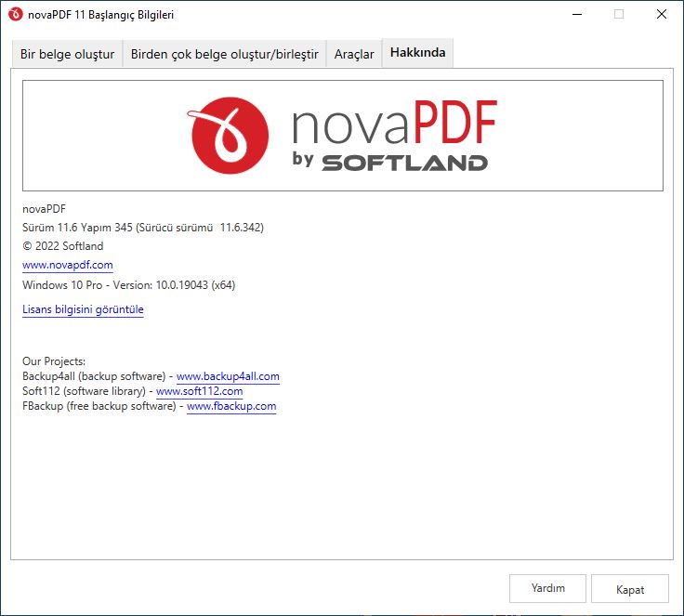Close the novaPDF window
This screenshot has width=684, height=616.
662,14
